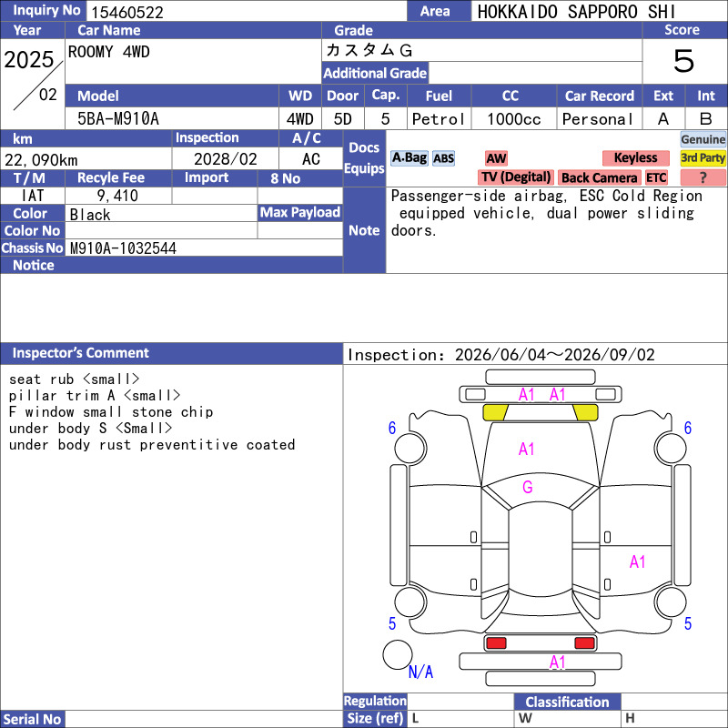Toggle the 3rd Party indicator badge
The image size is (728, 728).
(x=703, y=157)
